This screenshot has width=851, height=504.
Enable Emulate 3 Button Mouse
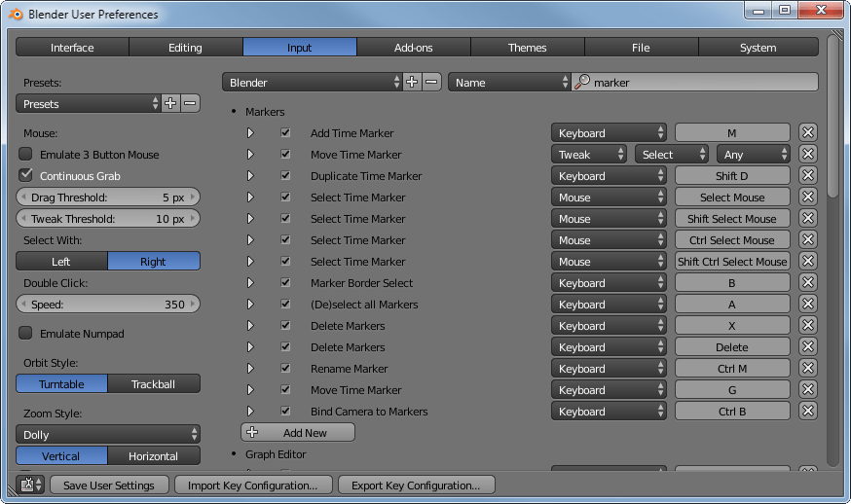pyautogui.click(x=25, y=154)
